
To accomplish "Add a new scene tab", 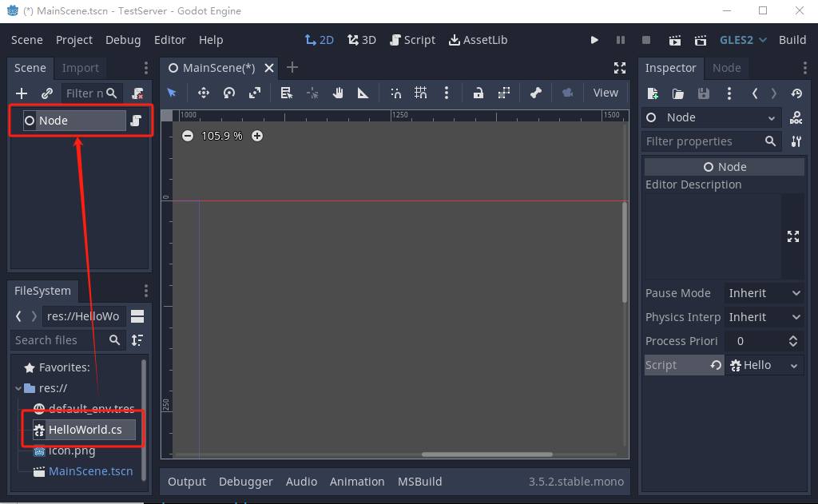I will [x=292, y=67].
